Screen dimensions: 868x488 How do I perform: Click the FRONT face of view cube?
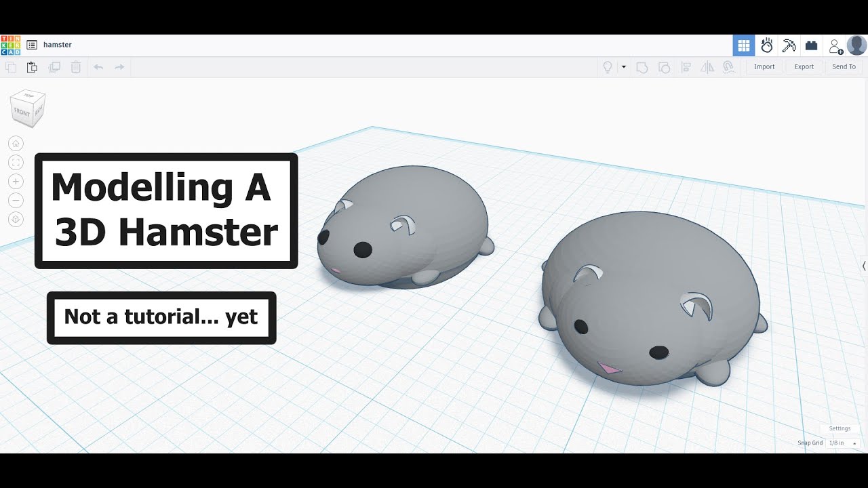(x=22, y=113)
